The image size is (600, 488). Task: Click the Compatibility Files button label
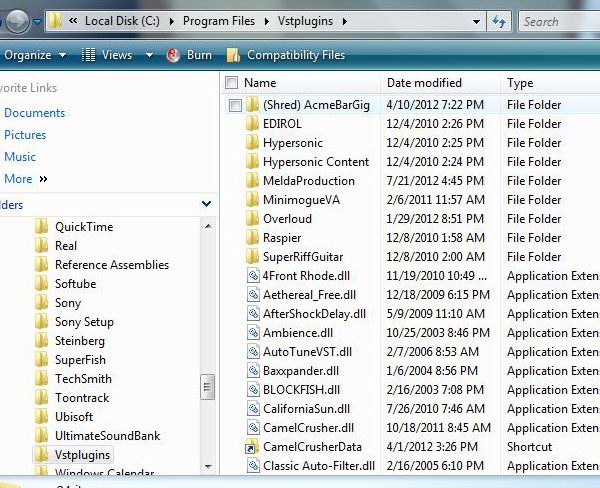pyautogui.click(x=296, y=55)
